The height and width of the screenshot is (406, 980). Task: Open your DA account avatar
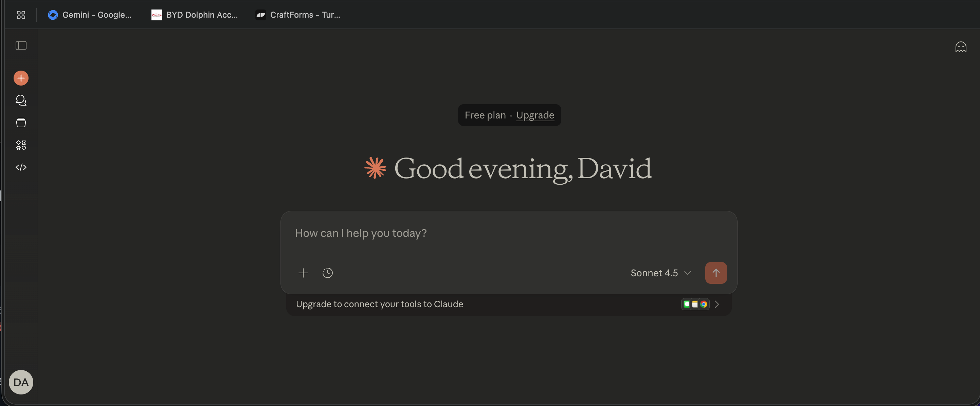pyautogui.click(x=21, y=383)
